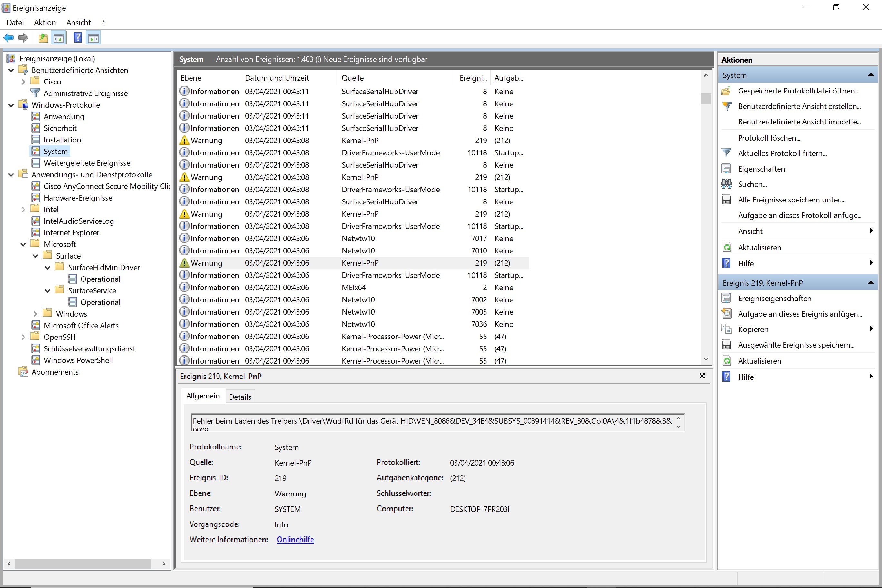882x588 pixels.
Task: Expand the OpenSSH folder node
Action: pos(23,337)
